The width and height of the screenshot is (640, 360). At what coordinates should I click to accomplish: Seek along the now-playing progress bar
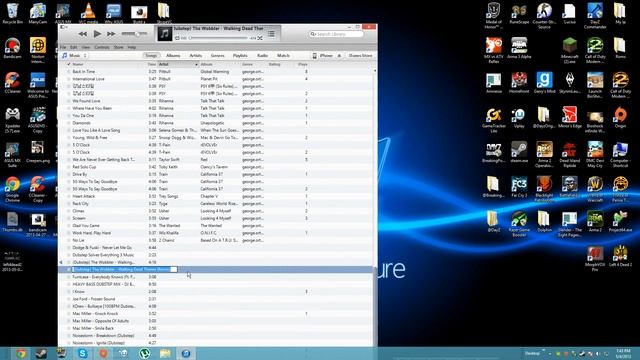click(x=219, y=38)
